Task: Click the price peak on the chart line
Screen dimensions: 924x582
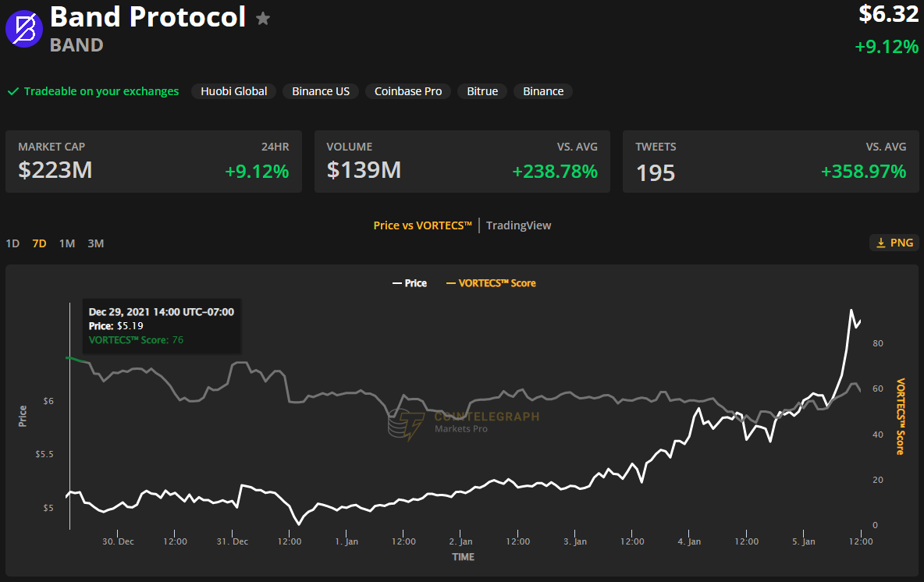Action: click(851, 311)
